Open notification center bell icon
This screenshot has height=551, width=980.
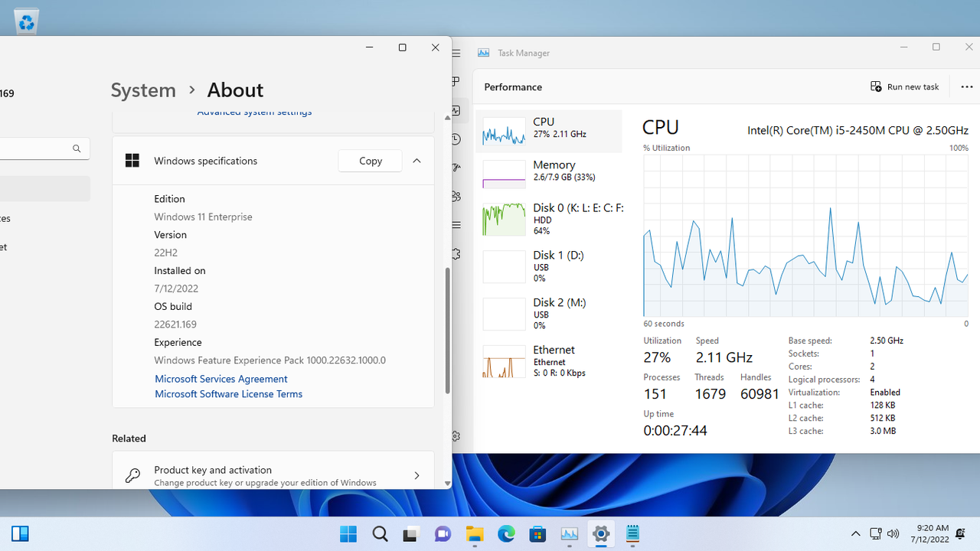[960, 533]
